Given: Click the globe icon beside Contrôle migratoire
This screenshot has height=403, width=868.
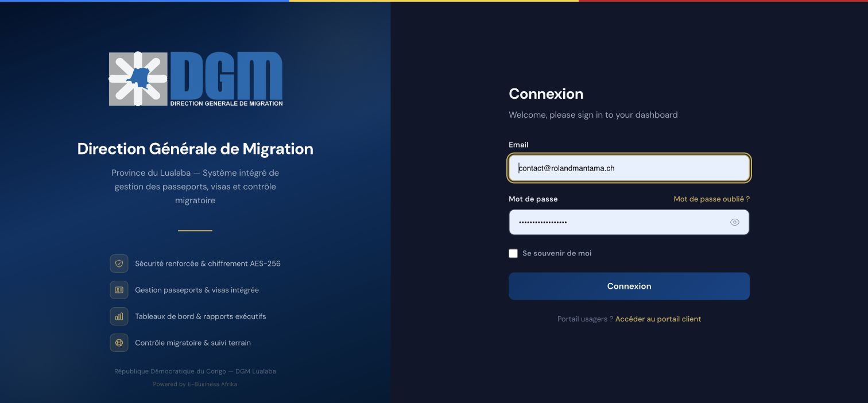Looking at the screenshot, I should click(x=119, y=343).
